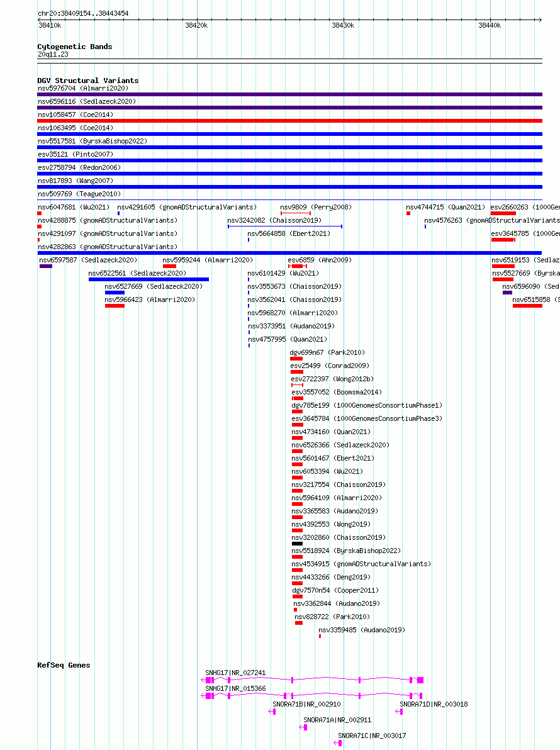This screenshot has height=750, width=560.
Task: Select the nsv3362844 (Audano2019) label
Action: 337,604
